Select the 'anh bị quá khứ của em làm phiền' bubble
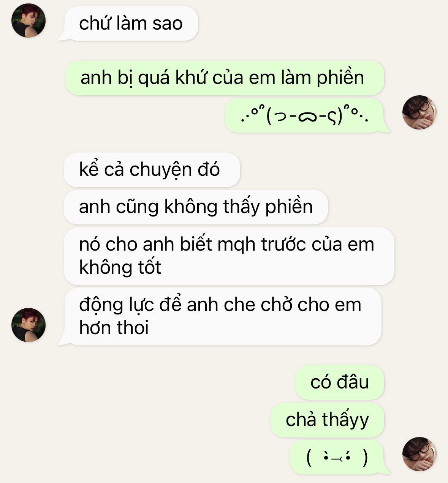 225,78
